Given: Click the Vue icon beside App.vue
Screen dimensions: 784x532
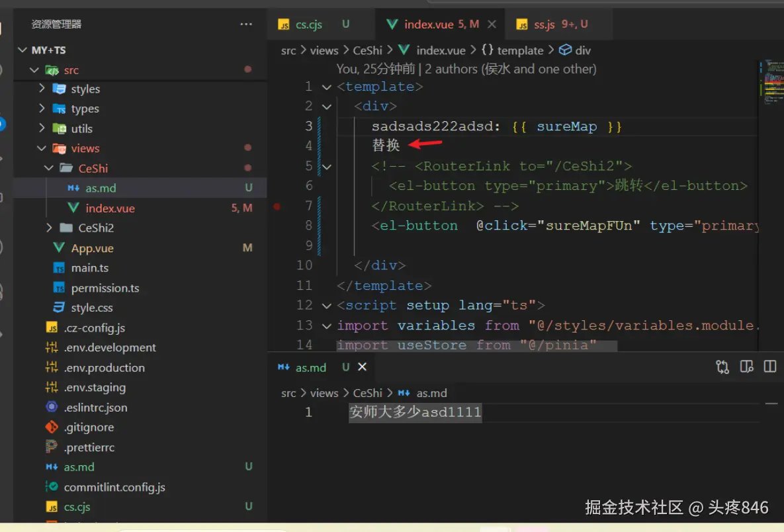Looking at the screenshot, I should coord(58,247).
